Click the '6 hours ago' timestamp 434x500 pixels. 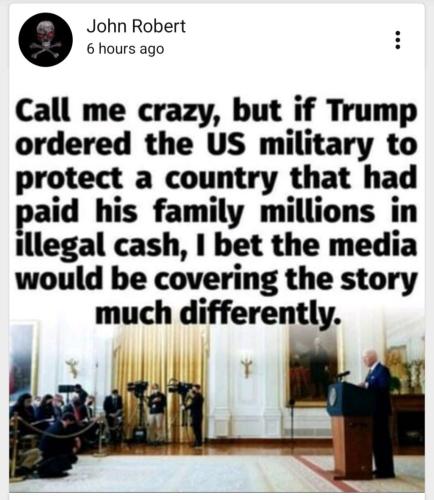(x=125, y=49)
